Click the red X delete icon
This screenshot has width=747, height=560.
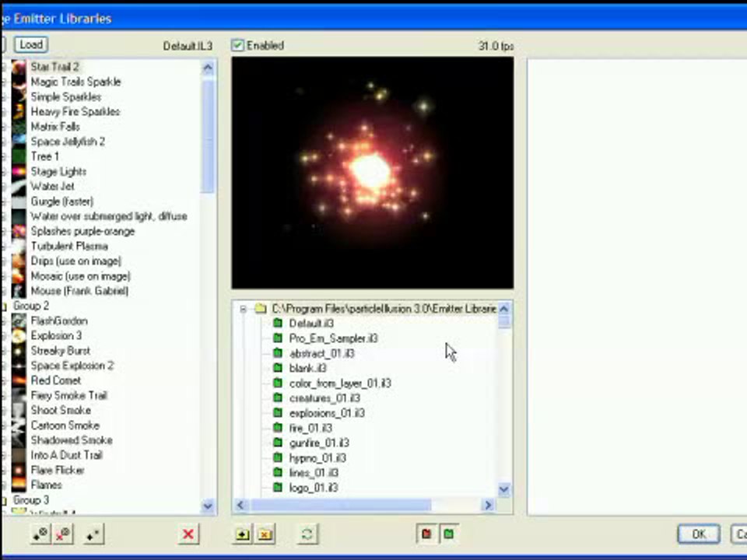click(188, 534)
